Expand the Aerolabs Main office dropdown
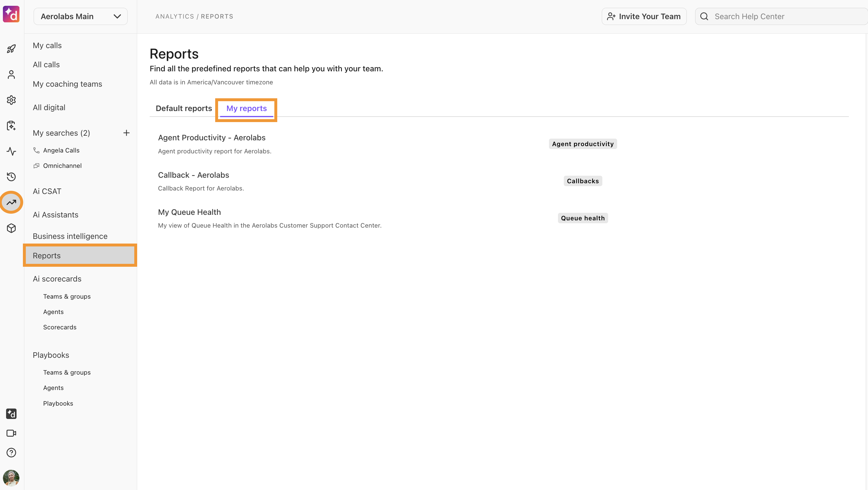 point(81,17)
